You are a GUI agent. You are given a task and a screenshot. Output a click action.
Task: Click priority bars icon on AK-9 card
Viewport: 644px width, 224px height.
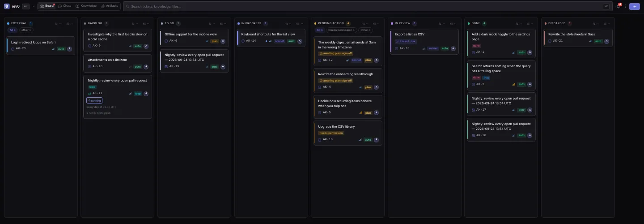[130, 46]
